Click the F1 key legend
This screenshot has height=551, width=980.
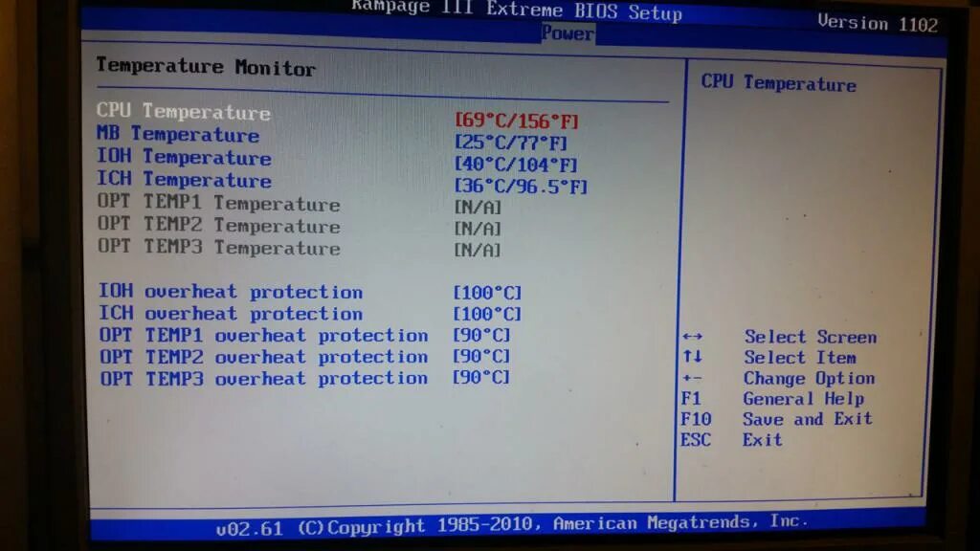[691, 399]
